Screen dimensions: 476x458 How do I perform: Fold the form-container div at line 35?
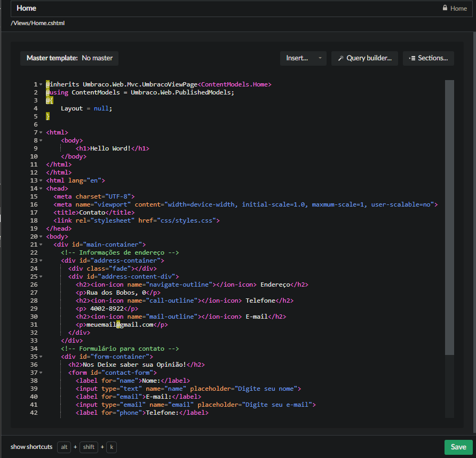(x=41, y=357)
